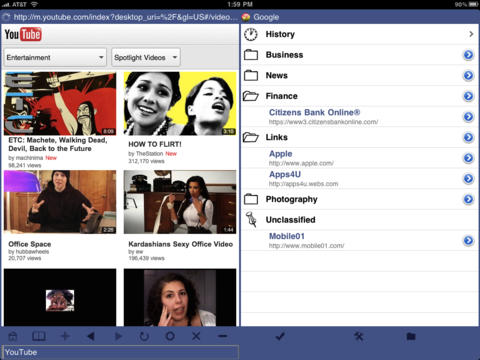
Task: Tap the Wi-Fi indicator in status bar
Action: (x=34, y=4)
